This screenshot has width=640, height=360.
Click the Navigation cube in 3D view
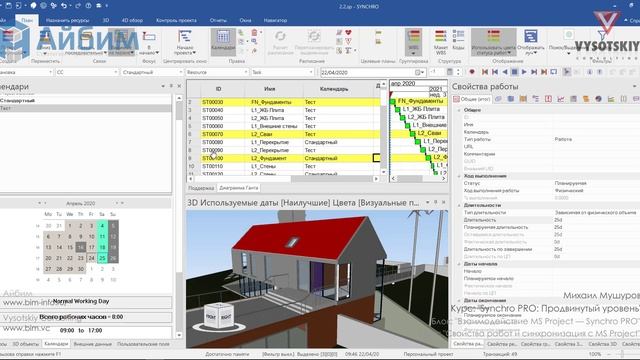point(218,315)
